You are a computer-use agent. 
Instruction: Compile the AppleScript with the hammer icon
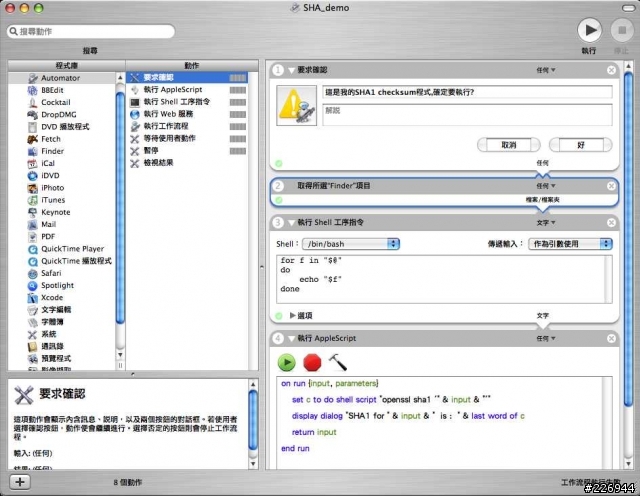[x=338, y=363]
